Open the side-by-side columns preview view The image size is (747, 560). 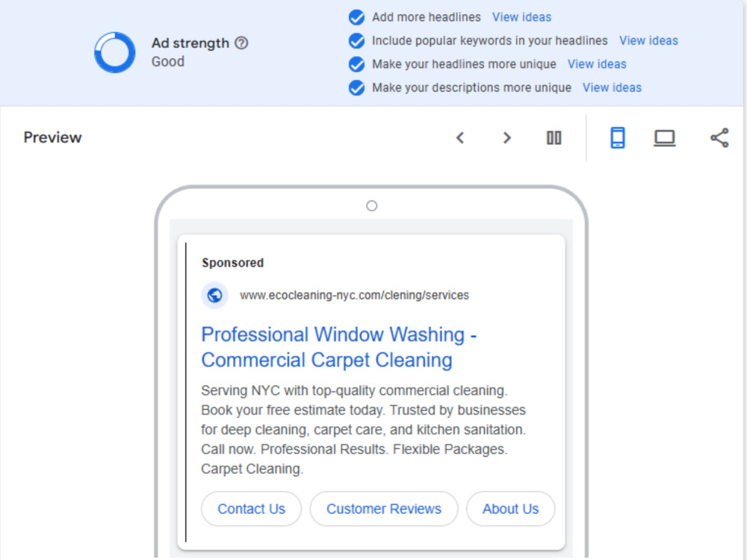point(554,137)
